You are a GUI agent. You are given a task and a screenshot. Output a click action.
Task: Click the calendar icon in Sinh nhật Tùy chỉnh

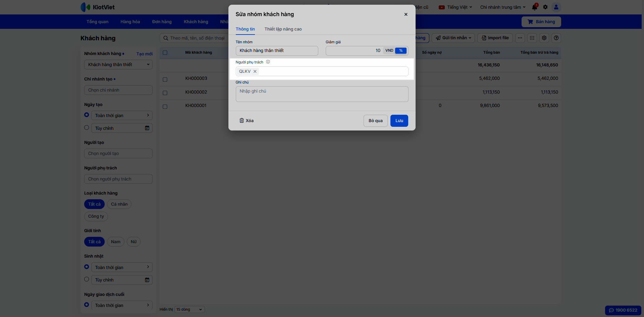click(147, 280)
